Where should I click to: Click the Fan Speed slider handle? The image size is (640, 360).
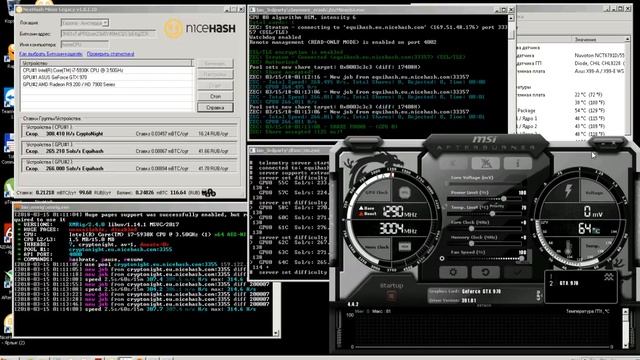tap(521, 258)
